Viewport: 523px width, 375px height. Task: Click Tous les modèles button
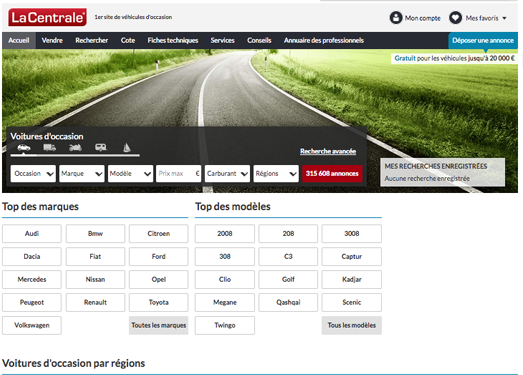(x=352, y=326)
